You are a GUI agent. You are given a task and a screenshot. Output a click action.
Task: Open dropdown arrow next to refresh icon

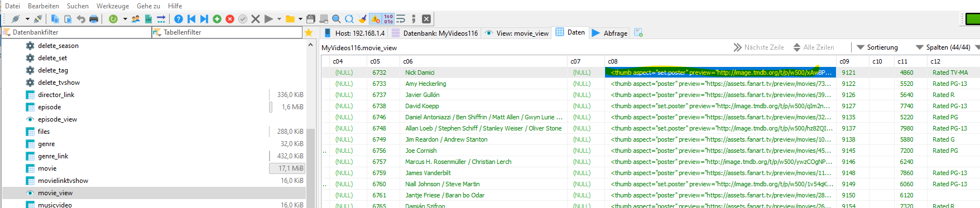click(x=125, y=19)
